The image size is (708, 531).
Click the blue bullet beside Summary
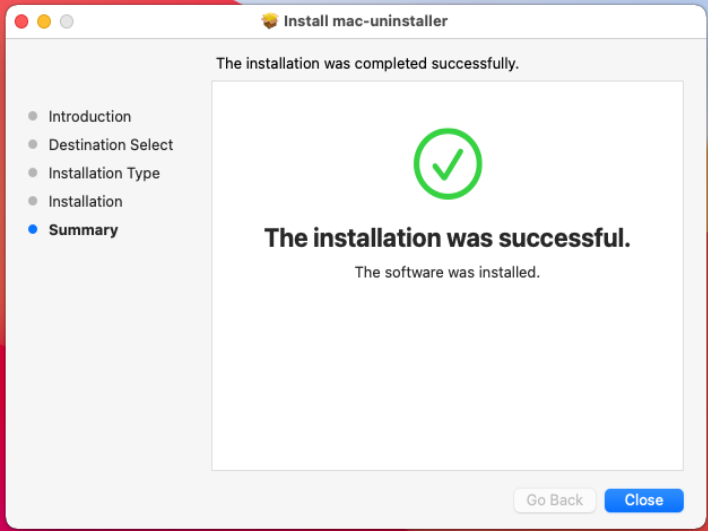coord(33,230)
